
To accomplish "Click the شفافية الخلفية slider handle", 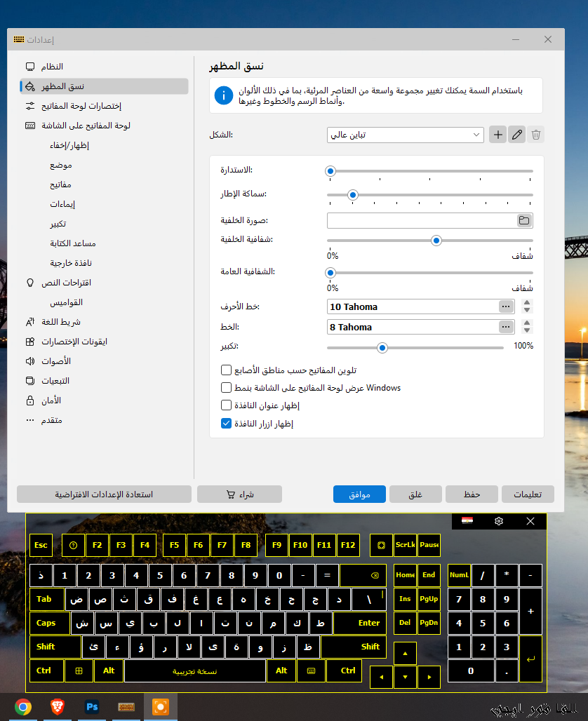I will 436,241.
